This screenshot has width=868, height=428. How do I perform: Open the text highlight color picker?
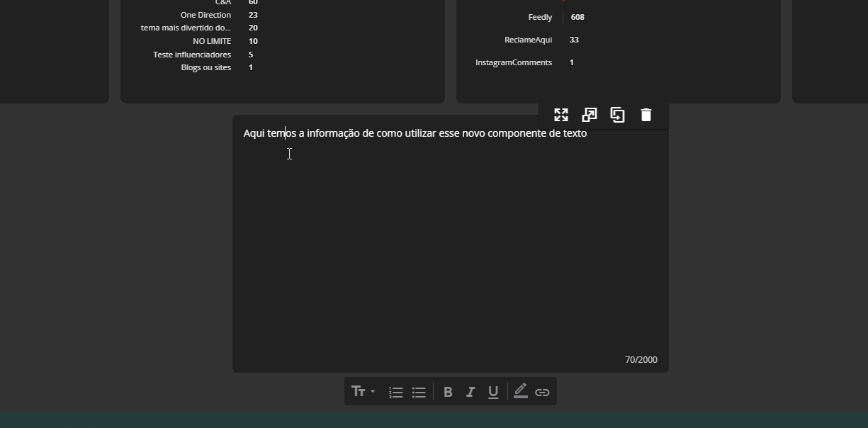(521, 392)
